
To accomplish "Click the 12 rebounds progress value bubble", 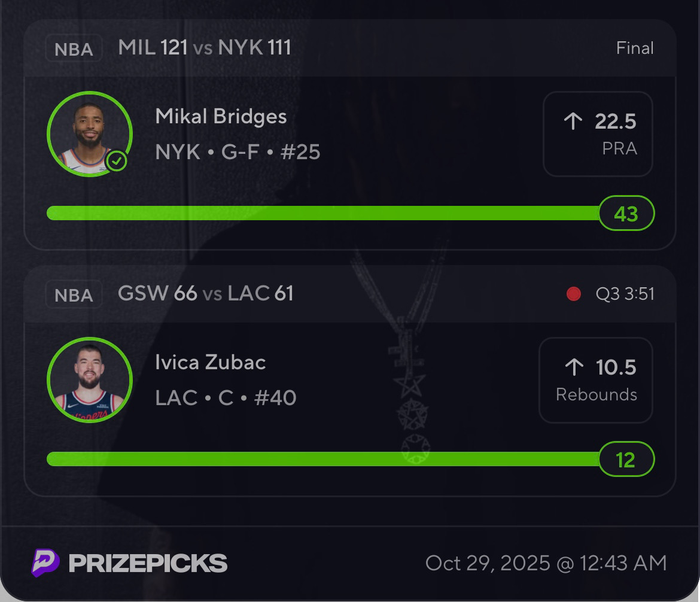I will 626,460.
